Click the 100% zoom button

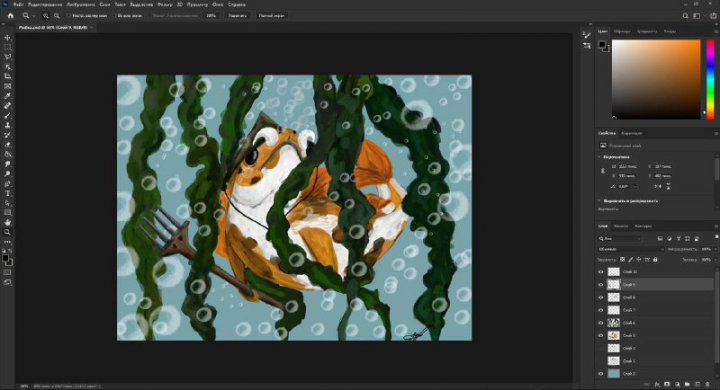pyautogui.click(x=211, y=16)
